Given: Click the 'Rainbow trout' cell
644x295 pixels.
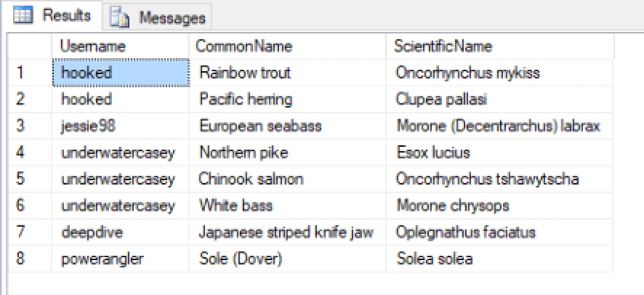Looking at the screenshot, I should pos(245,73).
